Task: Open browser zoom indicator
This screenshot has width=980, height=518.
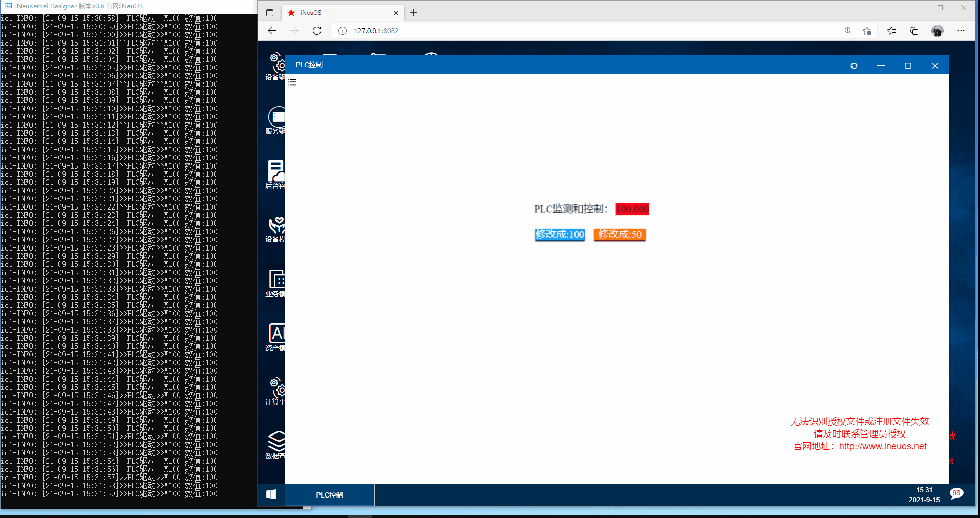Action: pyautogui.click(x=848, y=31)
